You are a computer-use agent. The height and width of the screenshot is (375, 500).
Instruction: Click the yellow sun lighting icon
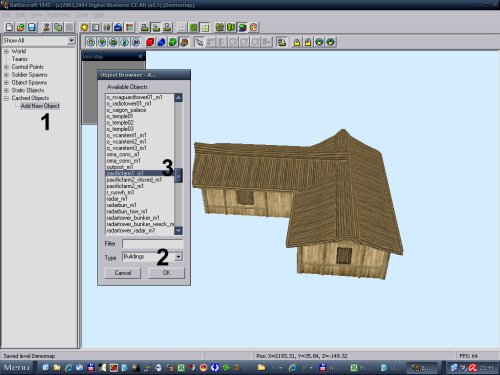[x=84, y=27]
